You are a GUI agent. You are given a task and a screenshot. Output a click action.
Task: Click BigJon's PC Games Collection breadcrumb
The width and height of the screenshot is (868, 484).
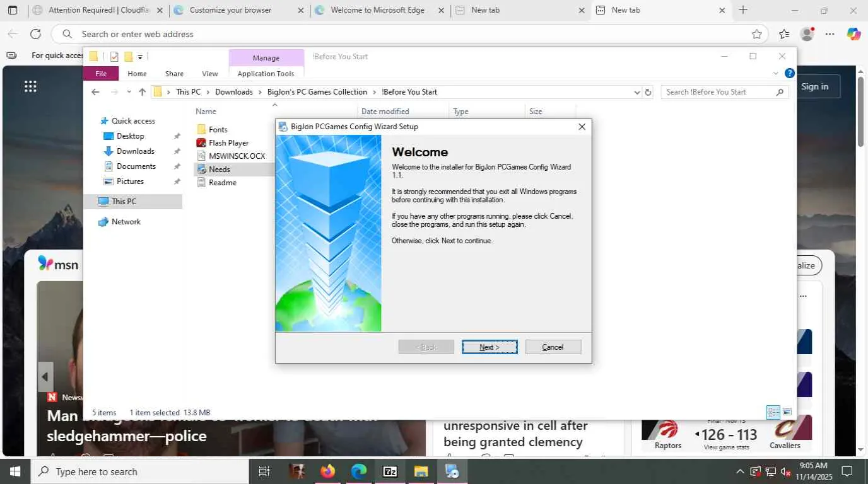pos(317,92)
